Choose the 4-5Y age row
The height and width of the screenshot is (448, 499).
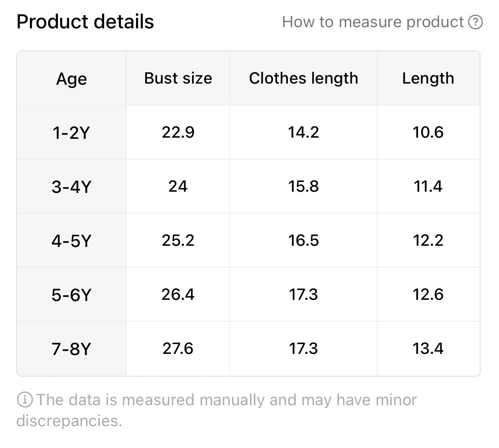point(248,240)
